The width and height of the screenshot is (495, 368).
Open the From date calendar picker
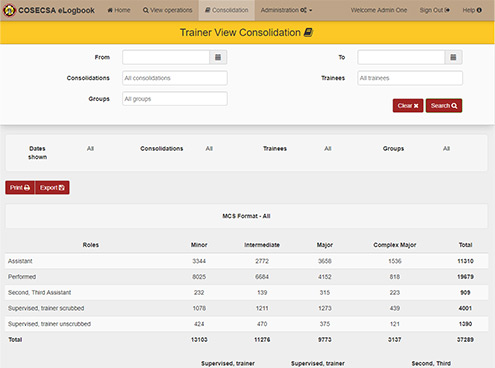coord(218,57)
